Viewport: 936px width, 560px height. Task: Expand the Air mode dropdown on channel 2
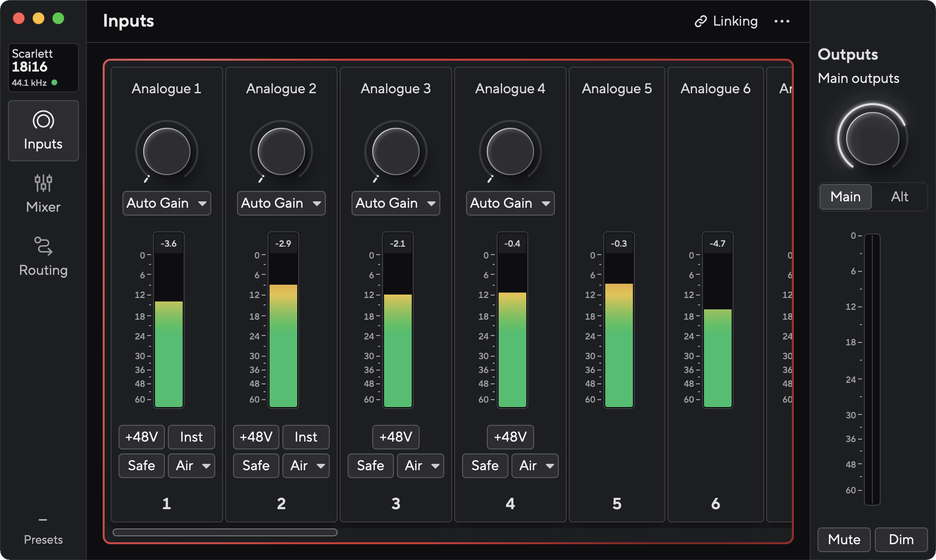(x=306, y=466)
